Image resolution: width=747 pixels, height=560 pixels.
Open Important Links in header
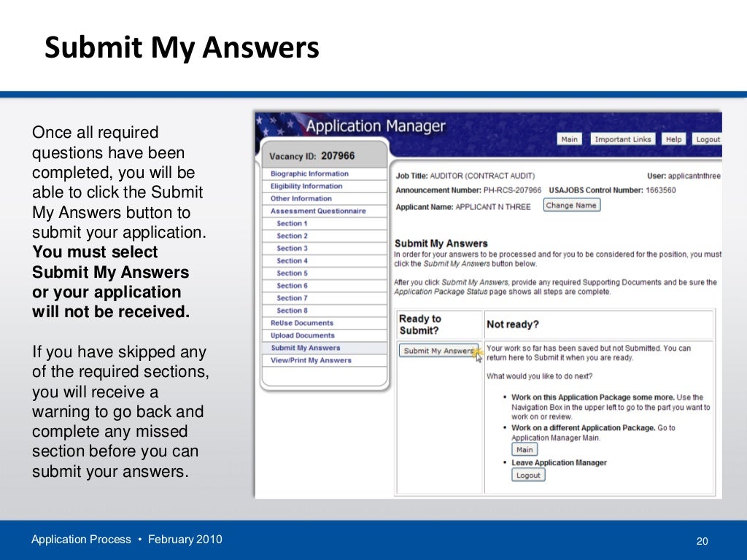(623, 139)
